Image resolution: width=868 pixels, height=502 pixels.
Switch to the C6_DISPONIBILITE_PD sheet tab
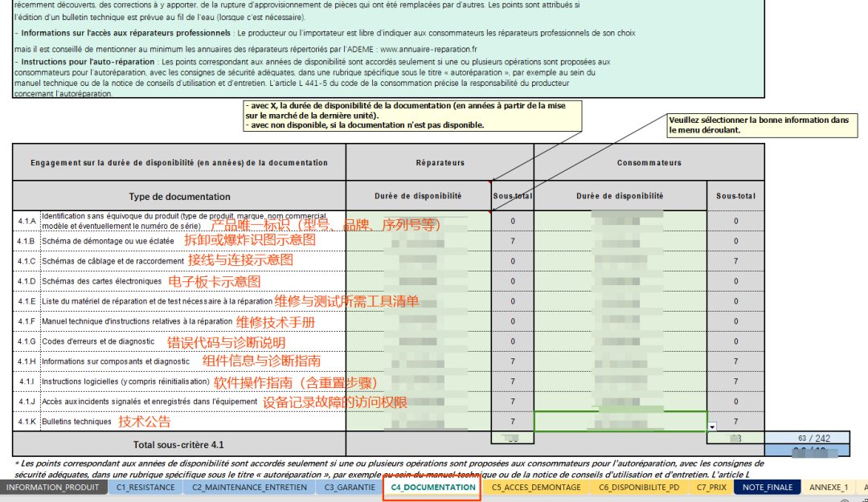638,487
